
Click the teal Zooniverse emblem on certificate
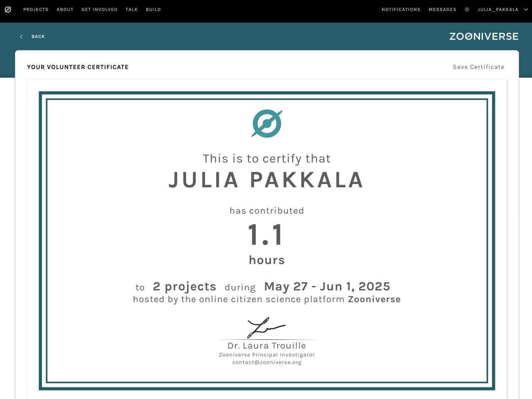click(x=267, y=123)
